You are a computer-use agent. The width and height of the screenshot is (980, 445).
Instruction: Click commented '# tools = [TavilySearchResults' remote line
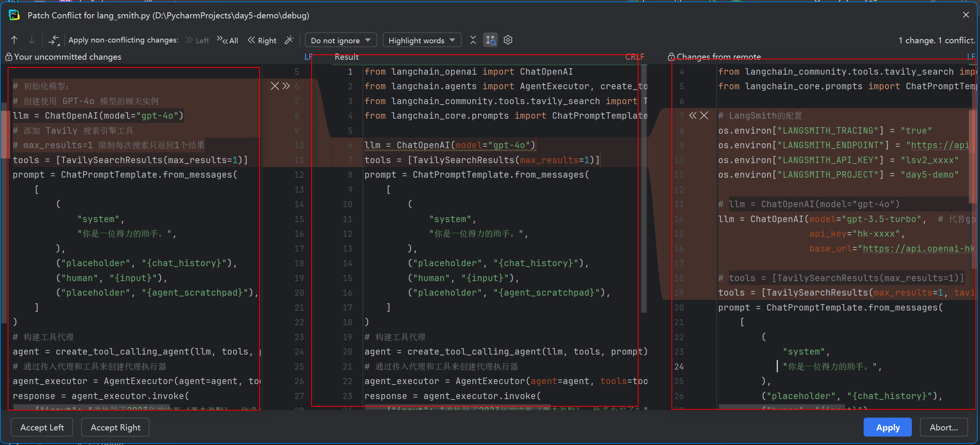(x=841, y=278)
